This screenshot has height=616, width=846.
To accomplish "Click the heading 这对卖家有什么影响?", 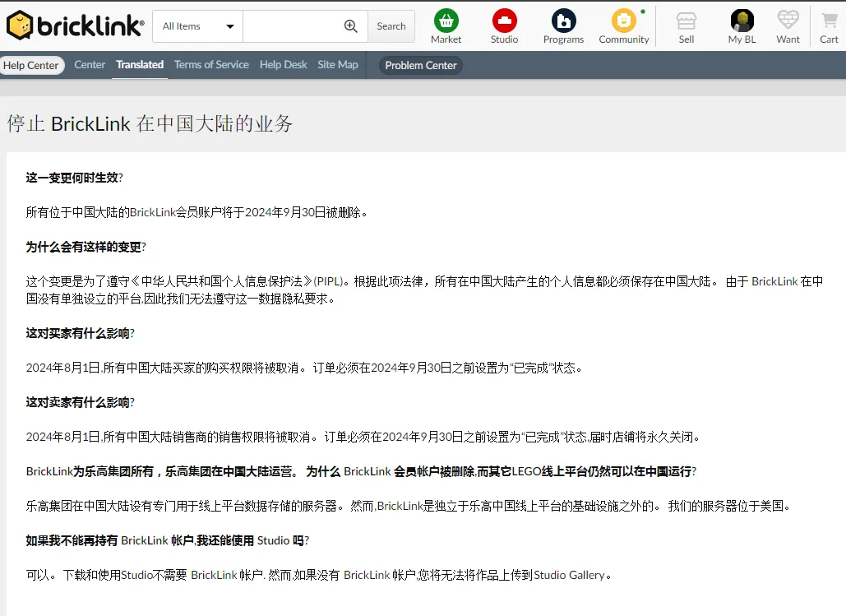I will (x=80, y=402).
